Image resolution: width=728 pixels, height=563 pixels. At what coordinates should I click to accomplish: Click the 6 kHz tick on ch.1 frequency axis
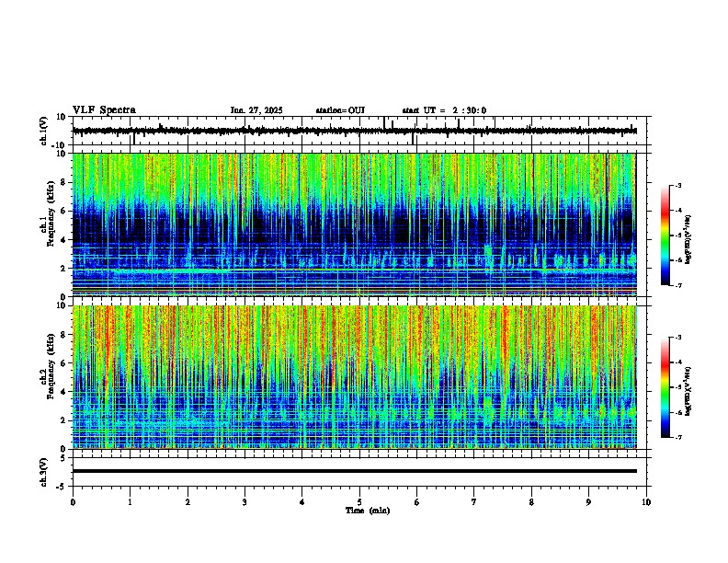[x=63, y=211]
